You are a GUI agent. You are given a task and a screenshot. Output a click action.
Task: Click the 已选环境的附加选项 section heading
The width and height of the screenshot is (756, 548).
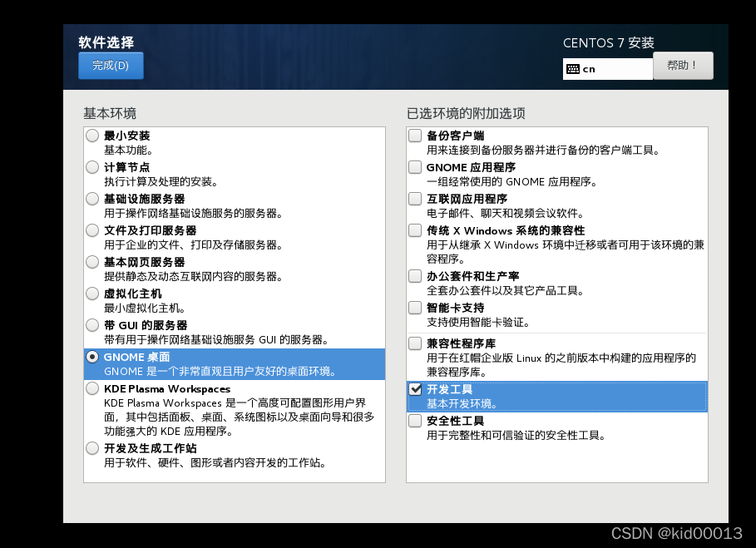[466, 113]
